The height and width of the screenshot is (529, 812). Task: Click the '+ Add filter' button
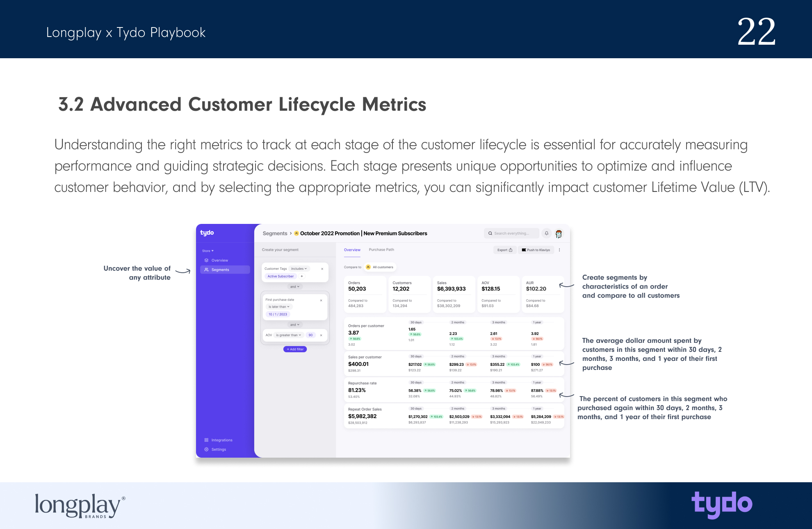[295, 349]
